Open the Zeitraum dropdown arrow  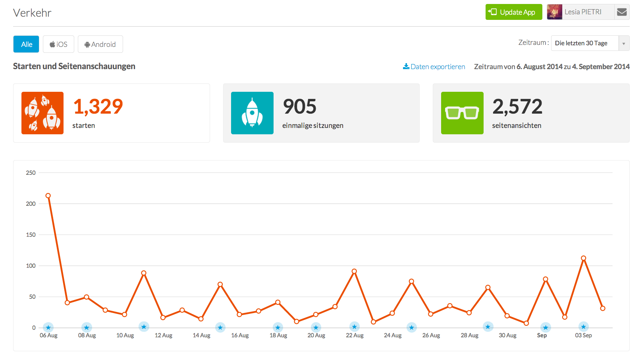[x=624, y=43]
